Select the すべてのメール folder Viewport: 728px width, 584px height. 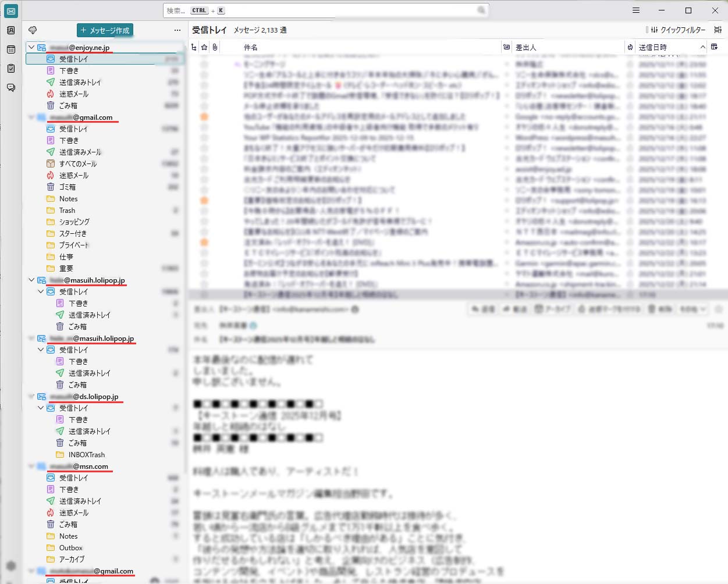pyautogui.click(x=78, y=164)
